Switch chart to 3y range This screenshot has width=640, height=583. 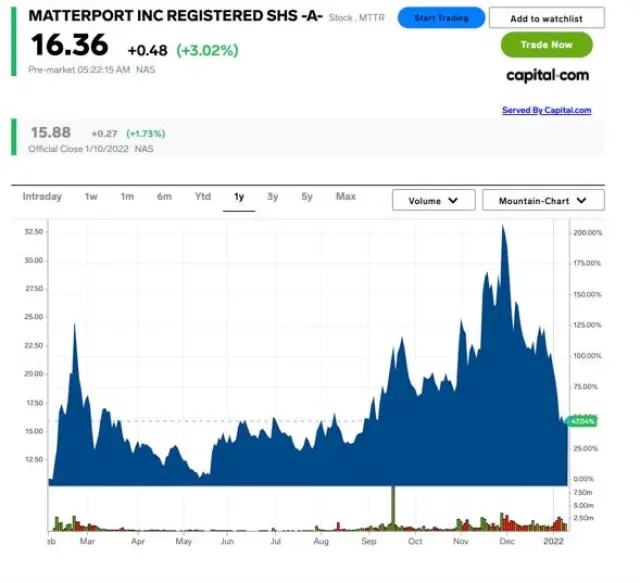273,197
